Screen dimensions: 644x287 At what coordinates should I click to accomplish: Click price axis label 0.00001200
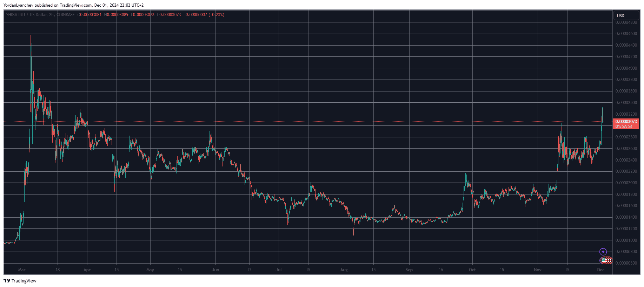[x=626, y=229]
